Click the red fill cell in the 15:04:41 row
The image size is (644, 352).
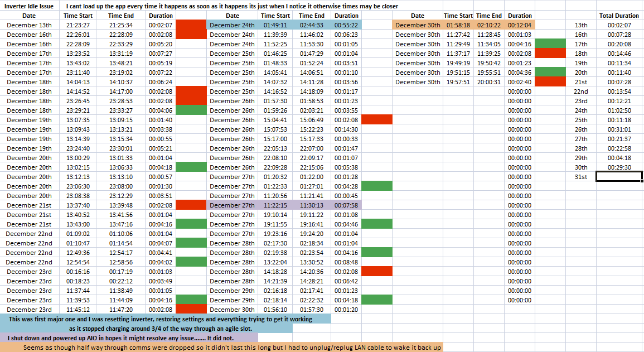click(x=376, y=120)
